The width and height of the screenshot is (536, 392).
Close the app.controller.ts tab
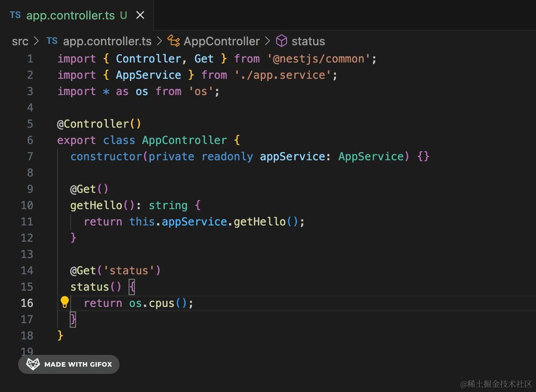[x=140, y=15]
